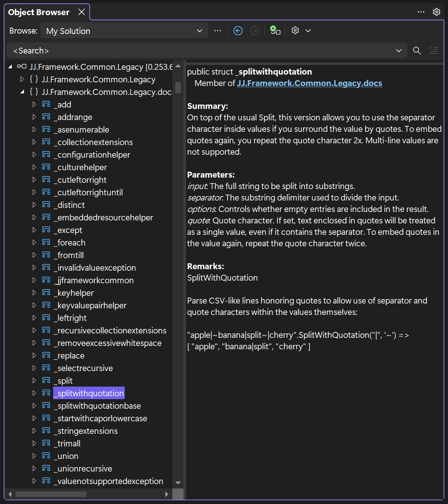The image size is (448, 504).
Task: Select _removeexcessivewhitespace in the tree
Action: pyautogui.click(x=108, y=343)
